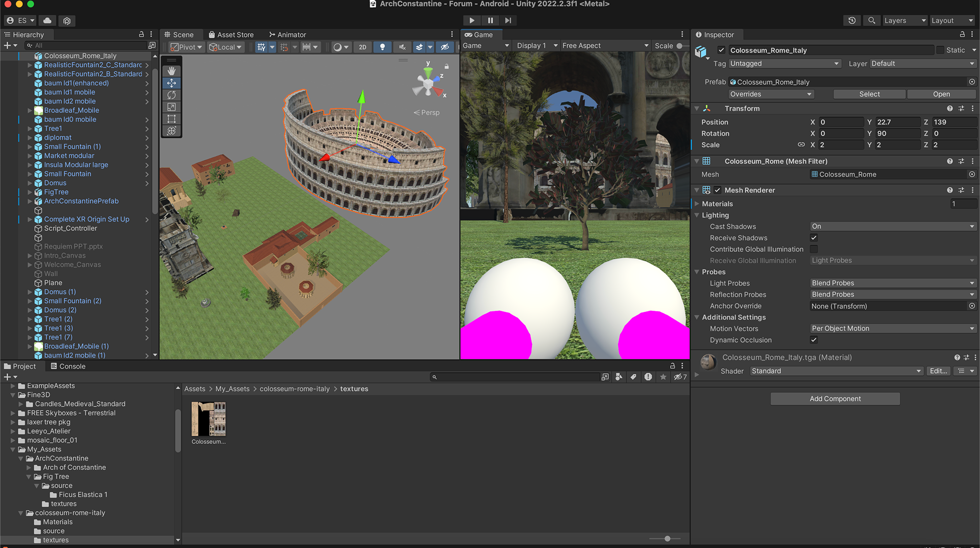Toggle Contribute Global Illumination checkbox
Image resolution: width=980 pixels, height=548 pixels.
pos(814,249)
